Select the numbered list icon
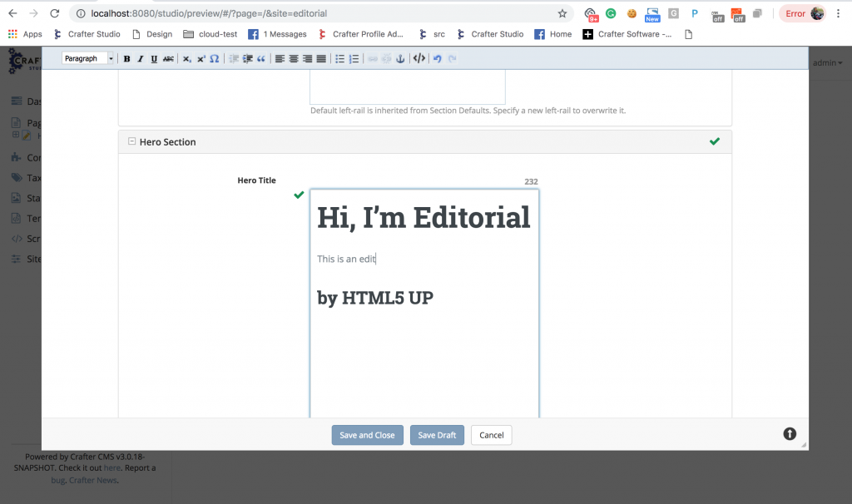This screenshot has width=852, height=504. point(353,58)
